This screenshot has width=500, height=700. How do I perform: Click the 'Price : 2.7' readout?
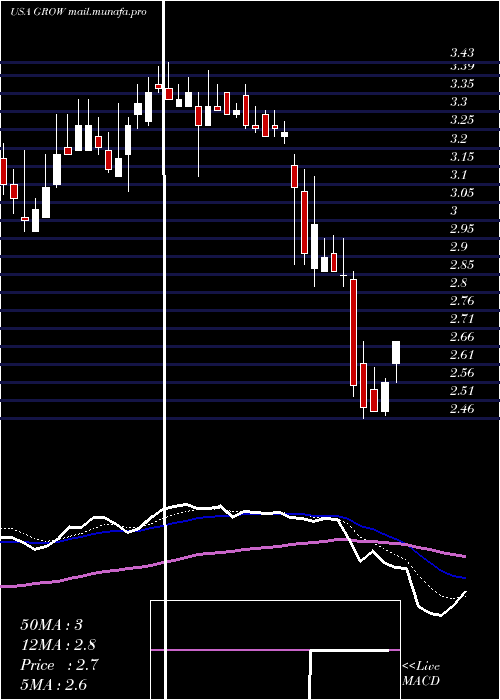point(59,665)
